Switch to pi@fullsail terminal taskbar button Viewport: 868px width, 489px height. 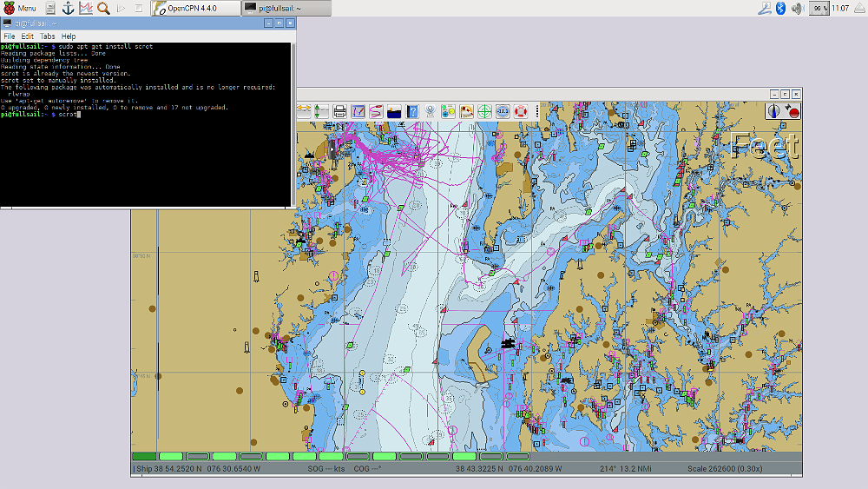(x=284, y=9)
